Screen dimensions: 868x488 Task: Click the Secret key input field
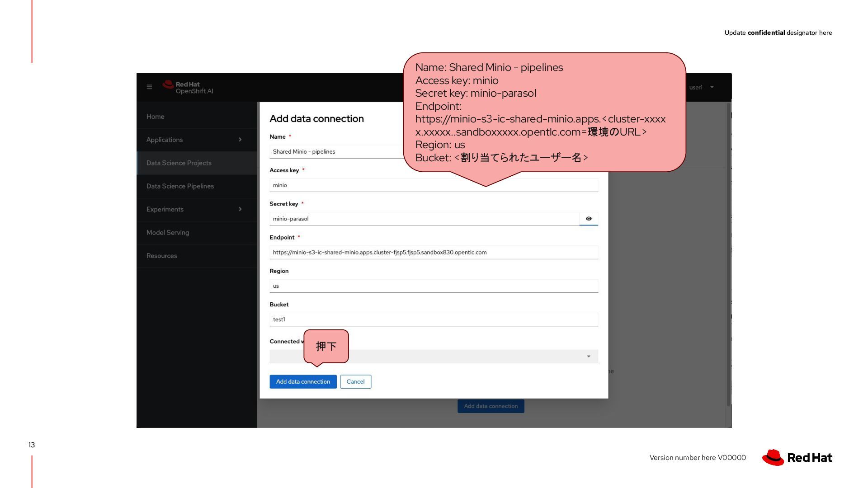point(424,219)
